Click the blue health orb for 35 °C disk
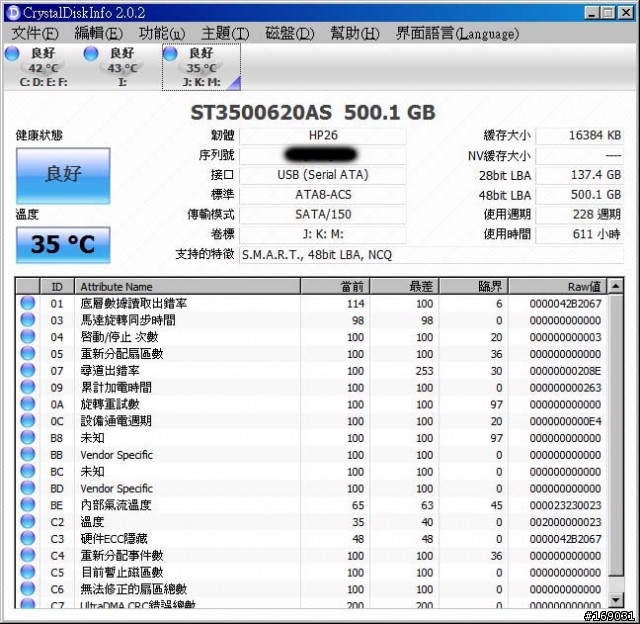The height and width of the screenshot is (624, 640). pyautogui.click(x=170, y=53)
